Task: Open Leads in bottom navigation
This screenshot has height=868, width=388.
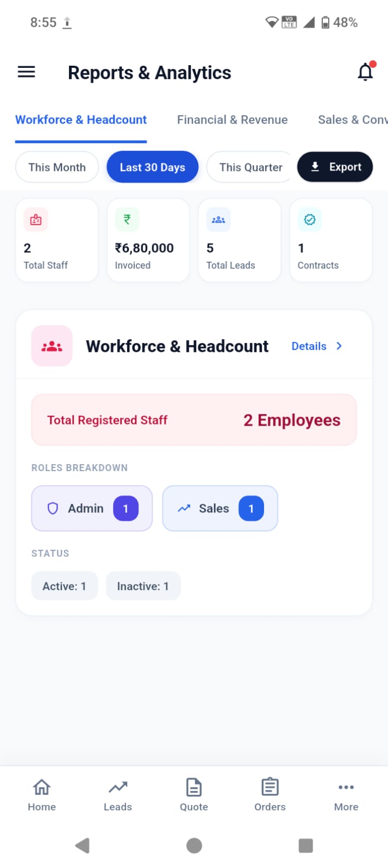Action: pyautogui.click(x=118, y=795)
